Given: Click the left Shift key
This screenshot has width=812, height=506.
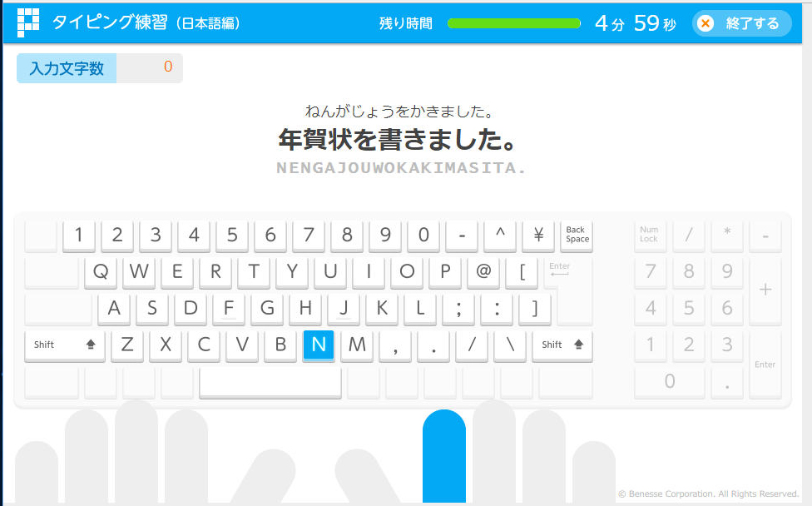Looking at the screenshot, I should pyautogui.click(x=65, y=345).
